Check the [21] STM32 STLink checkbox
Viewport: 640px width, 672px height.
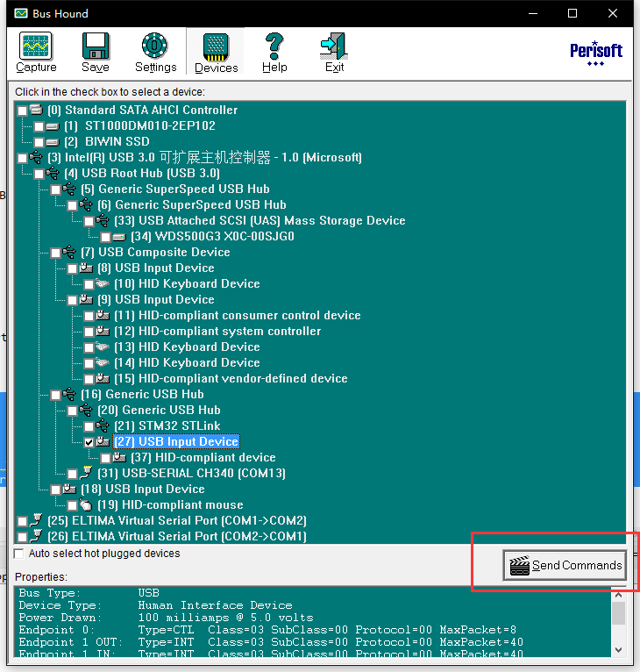pos(89,426)
